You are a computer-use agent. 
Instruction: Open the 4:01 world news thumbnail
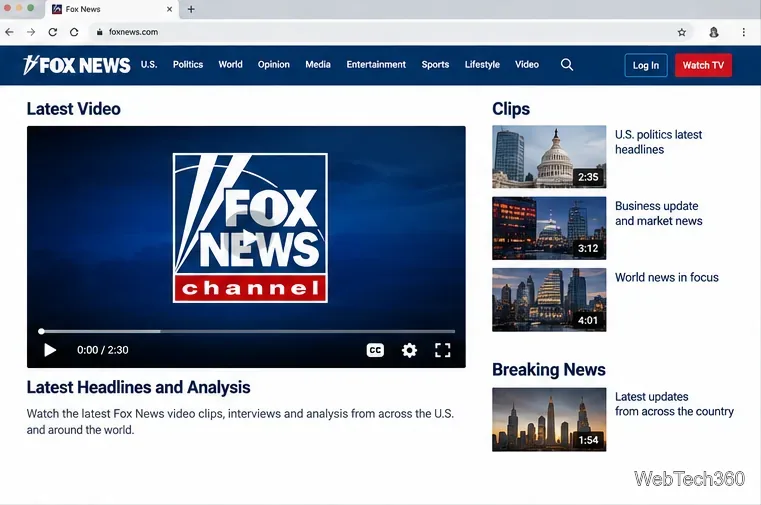[x=549, y=300]
